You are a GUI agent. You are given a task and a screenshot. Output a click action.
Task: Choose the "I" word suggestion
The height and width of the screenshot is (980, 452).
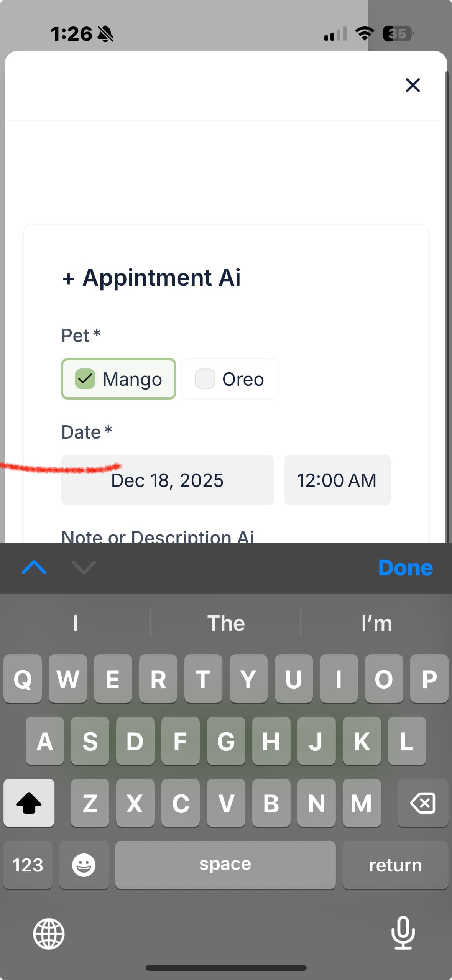coord(76,623)
